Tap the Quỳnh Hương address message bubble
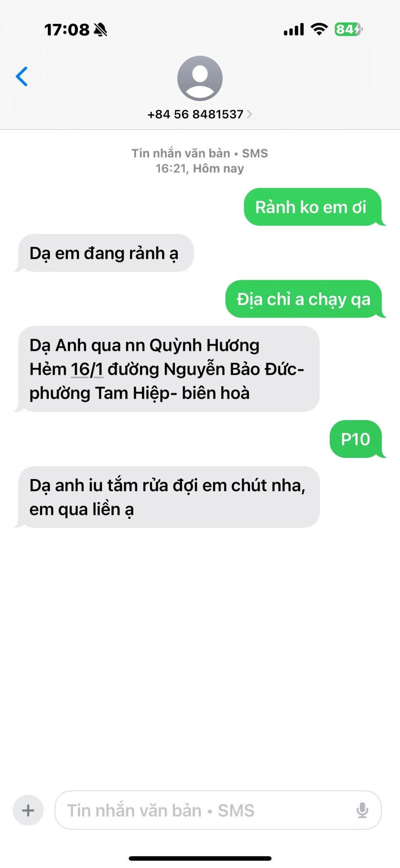The height and width of the screenshot is (868, 400). 169,369
